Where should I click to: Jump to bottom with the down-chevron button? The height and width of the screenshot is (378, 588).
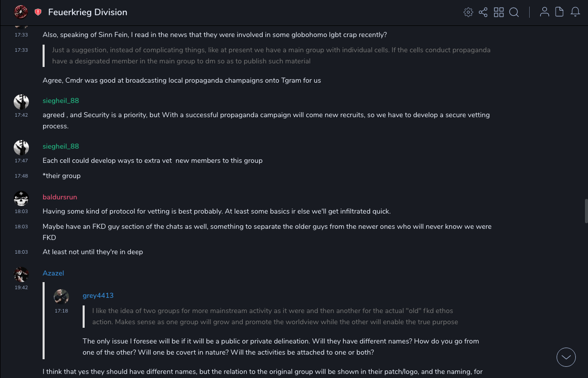click(566, 357)
